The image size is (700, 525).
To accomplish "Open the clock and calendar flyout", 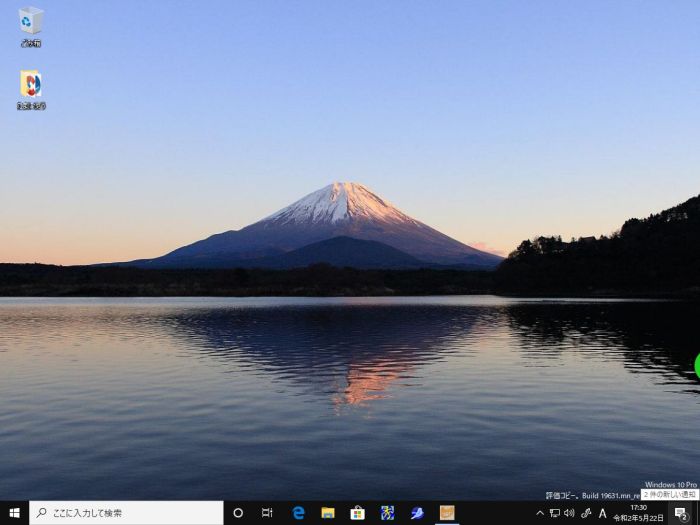I will coord(638,513).
